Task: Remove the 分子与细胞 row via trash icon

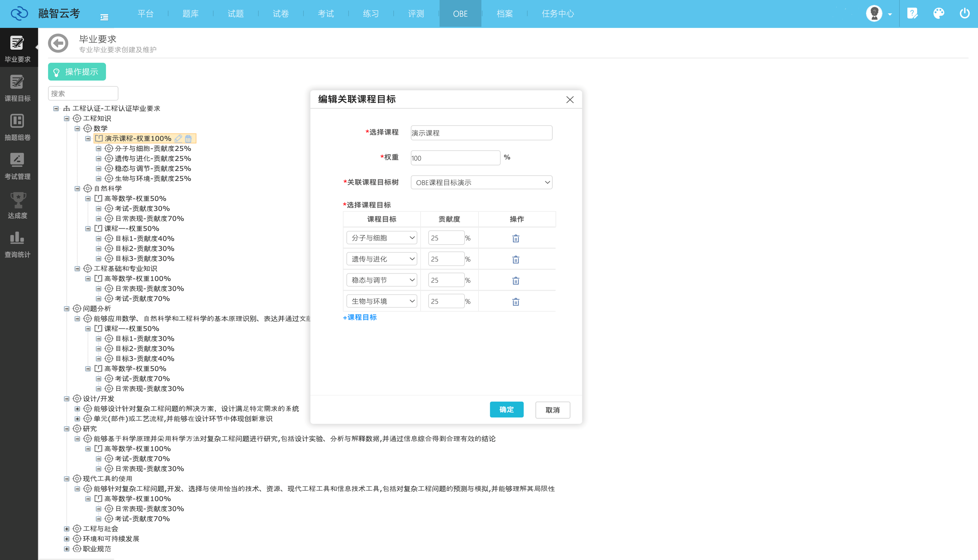Action: 515,238
